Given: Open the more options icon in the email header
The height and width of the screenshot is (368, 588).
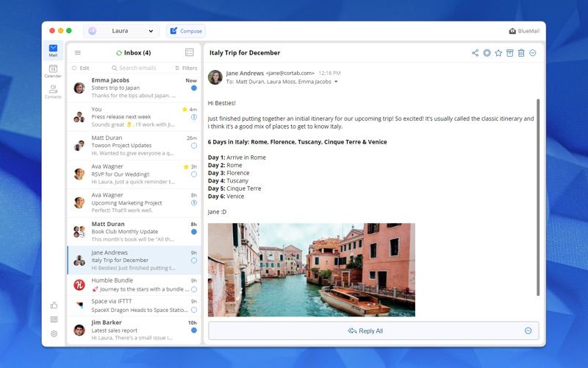Looking at the screenshot, I should point(532,53).
